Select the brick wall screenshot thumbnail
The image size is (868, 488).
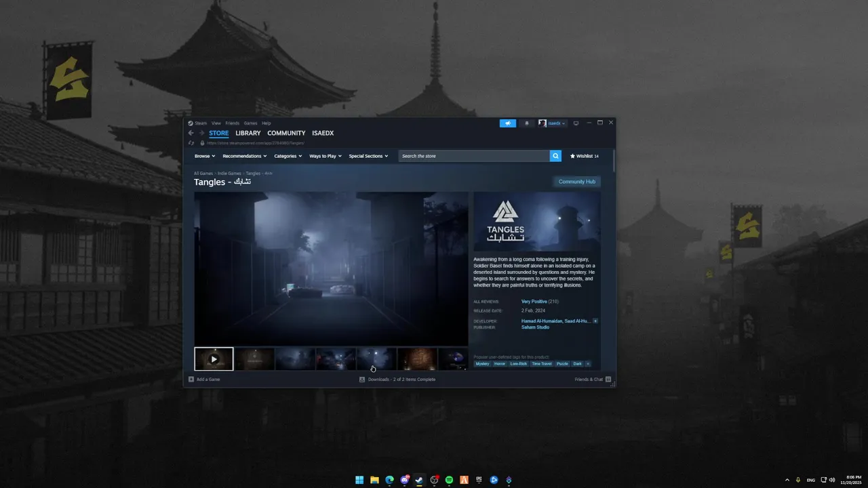[x=417, y=359]
